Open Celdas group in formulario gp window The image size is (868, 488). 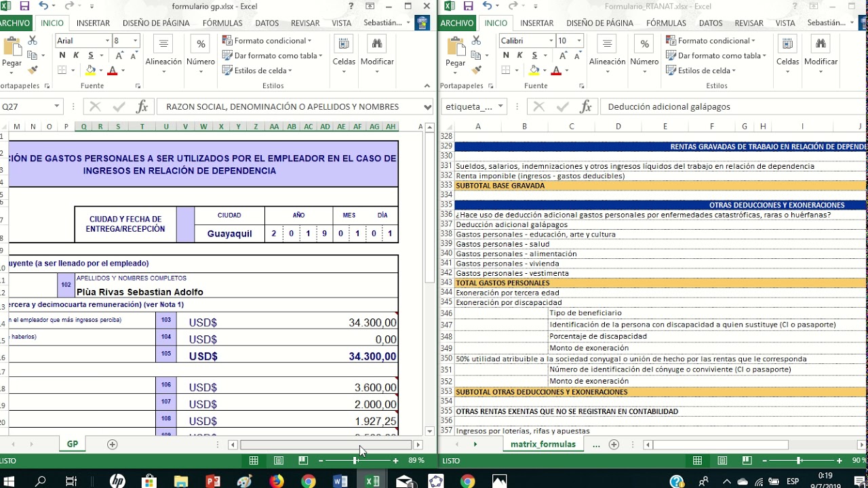(x=344, y=52)
